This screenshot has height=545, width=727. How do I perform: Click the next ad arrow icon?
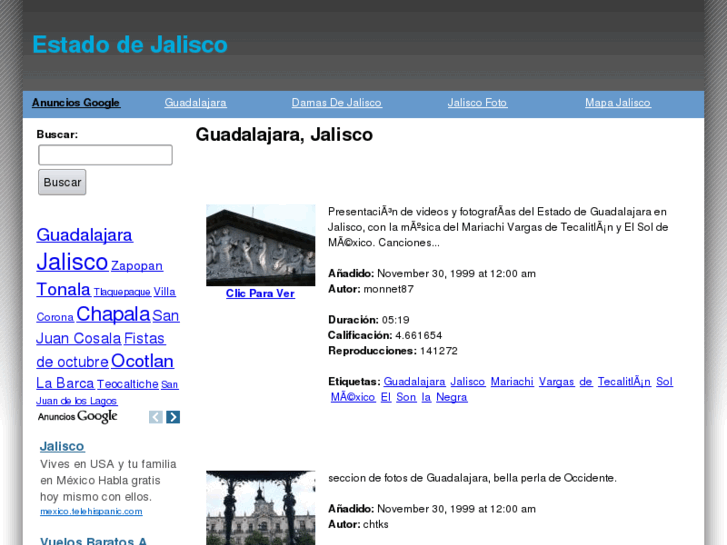point(173,417)
